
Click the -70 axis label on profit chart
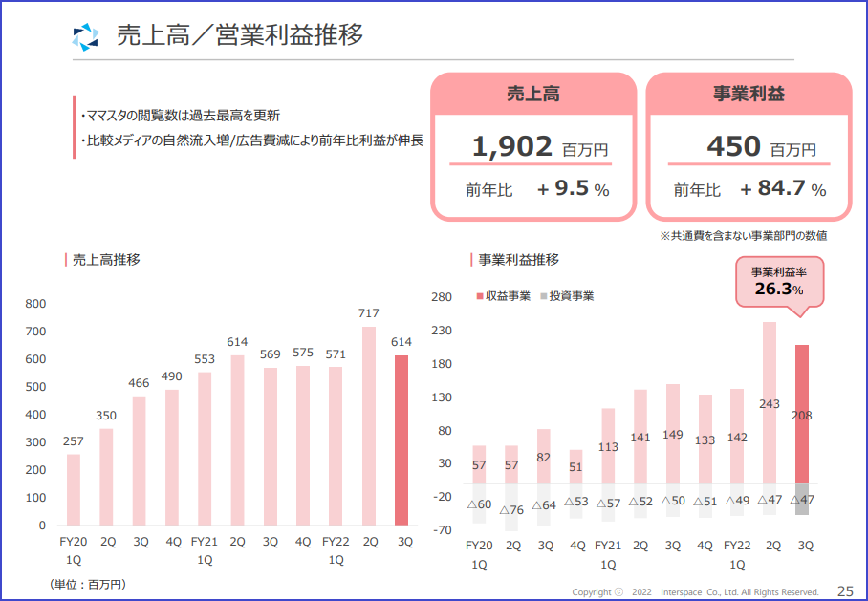point(442,530)
